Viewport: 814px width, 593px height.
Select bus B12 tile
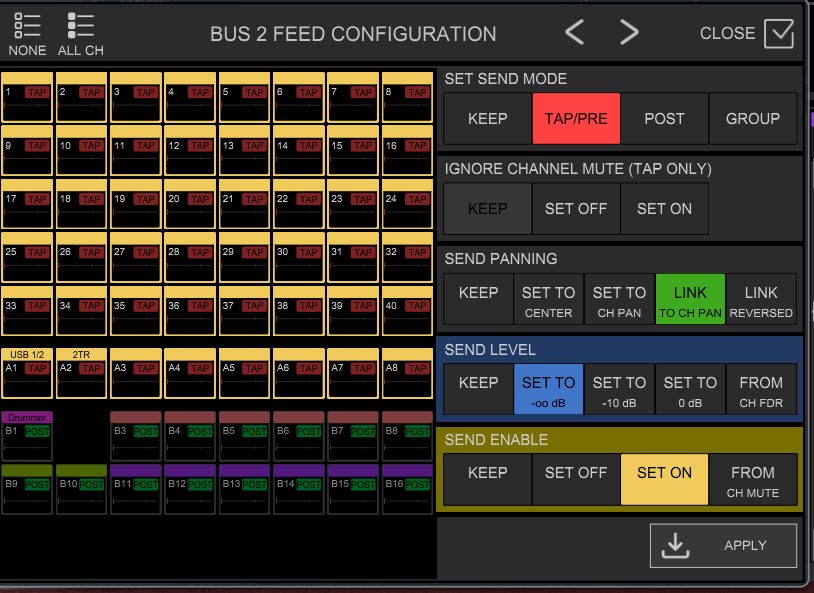tap(190, 489)
